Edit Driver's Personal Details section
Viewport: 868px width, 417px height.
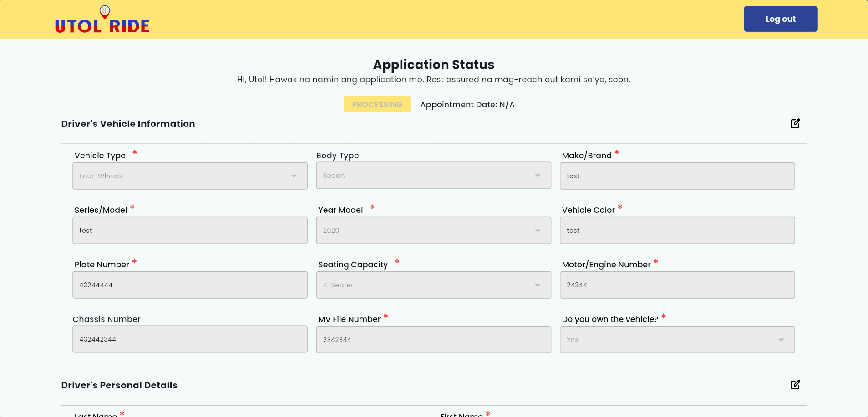[x=795, y=385]
